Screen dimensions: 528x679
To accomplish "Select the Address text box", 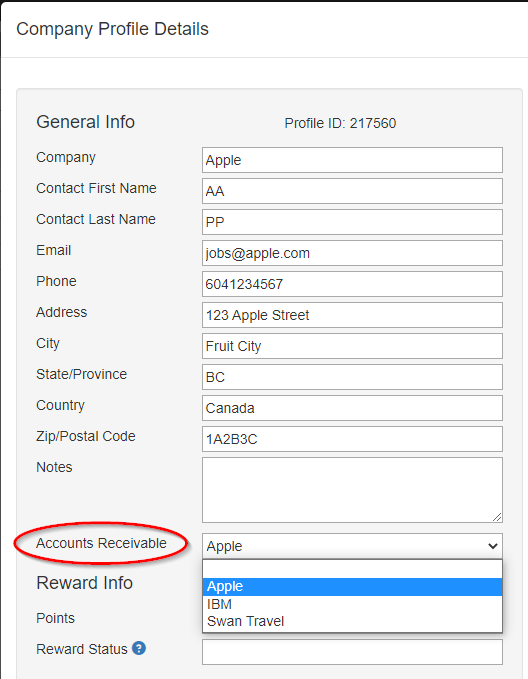I will click(x=352, y=315).
